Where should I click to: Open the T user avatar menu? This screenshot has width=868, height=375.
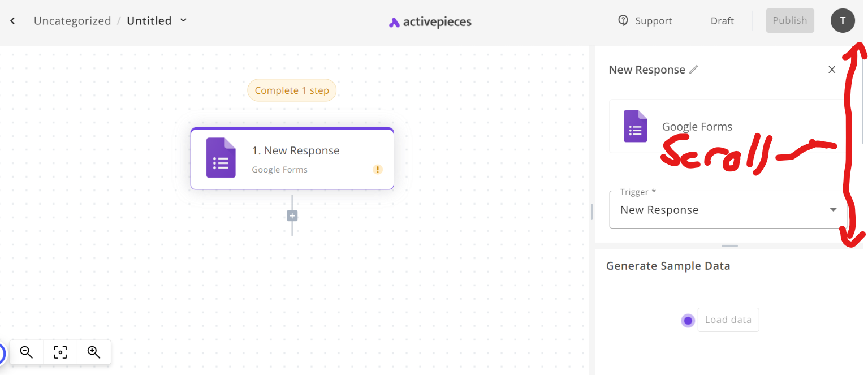(843, 20)
